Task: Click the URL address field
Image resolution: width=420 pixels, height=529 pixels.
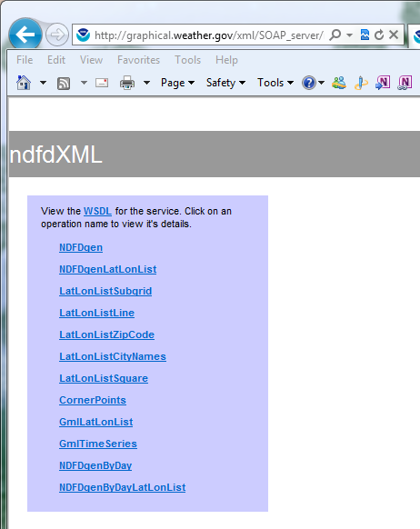Action: click(208, 35)
